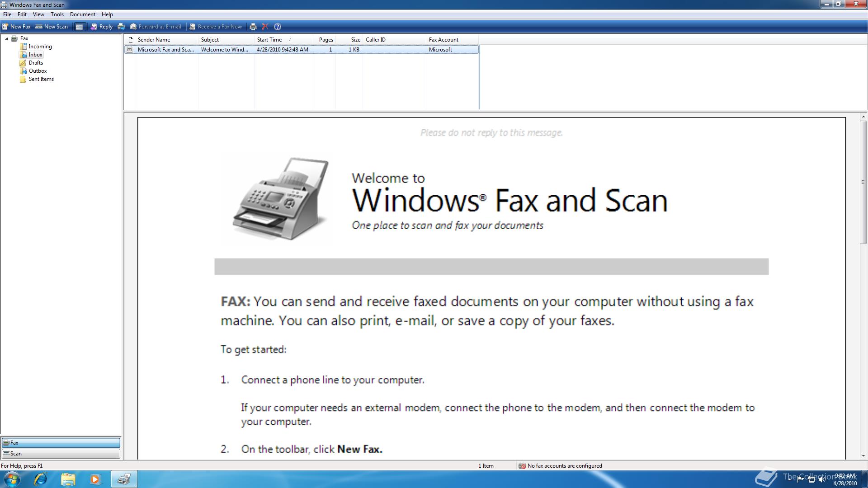
Task: Click the Action Center flag tray icon
Action: point(801,479)
